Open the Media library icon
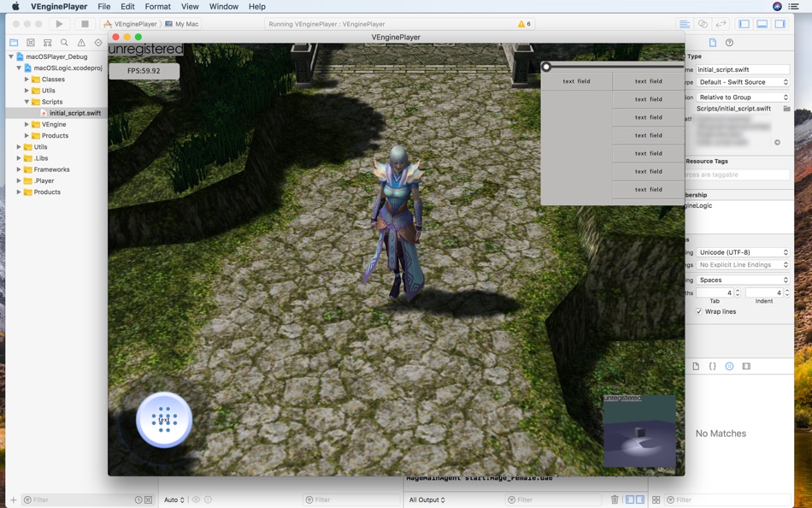This screenshot has width=812, height=508. point(746,366)
